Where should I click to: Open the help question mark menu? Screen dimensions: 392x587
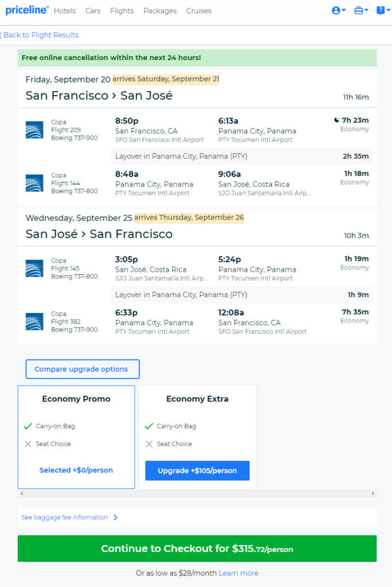[382, 10]
